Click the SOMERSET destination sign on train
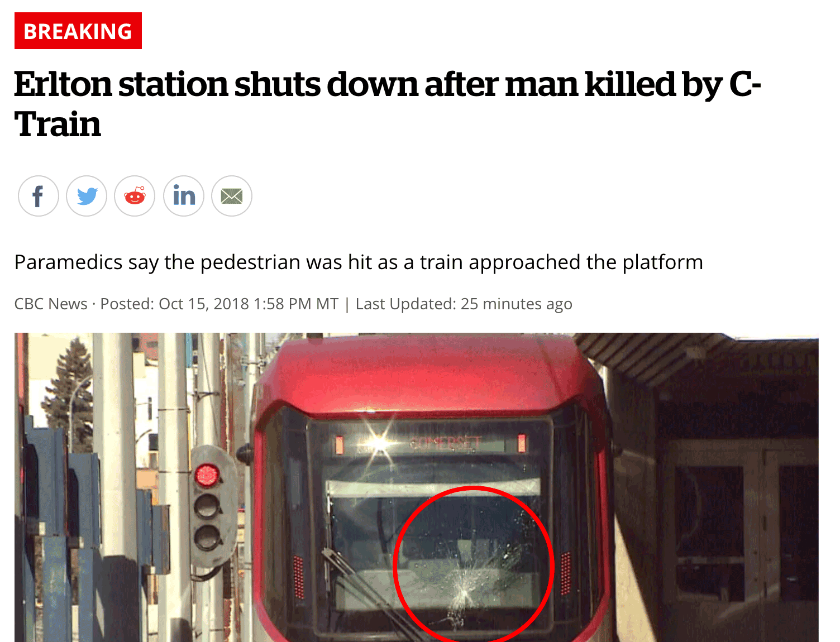This screenshot has height=642, width=840. pos(446,444)
